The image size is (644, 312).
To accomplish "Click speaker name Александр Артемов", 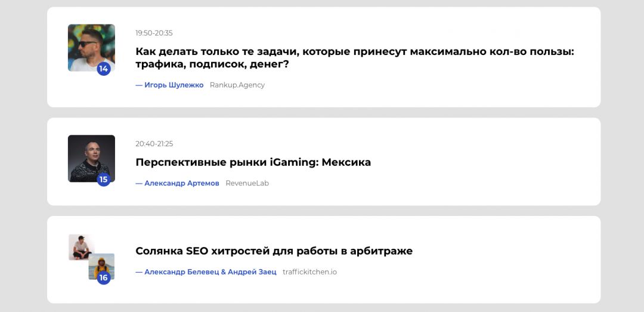I will [x=181, y=183].
